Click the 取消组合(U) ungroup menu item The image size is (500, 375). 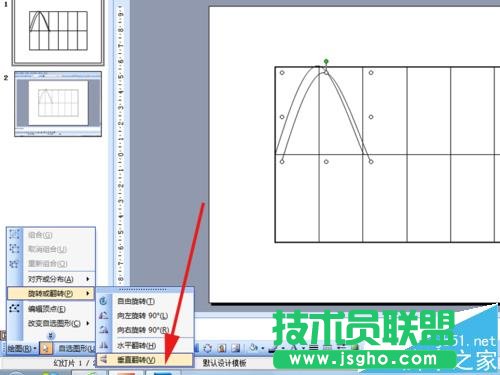pyautogui.click(x=51, y=249)
